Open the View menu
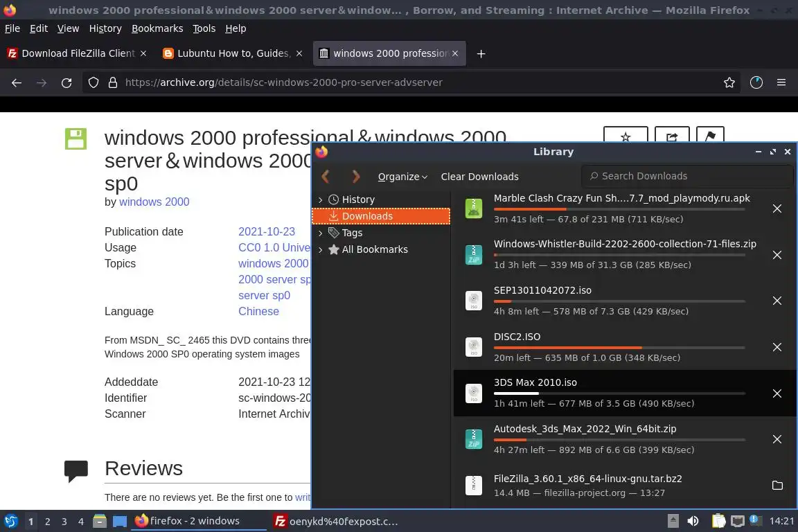 (x=68, y=28)
